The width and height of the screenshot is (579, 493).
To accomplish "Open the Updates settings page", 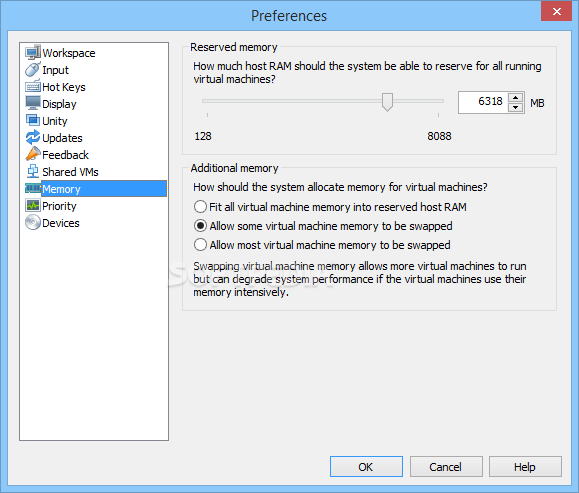I will 62,138.
